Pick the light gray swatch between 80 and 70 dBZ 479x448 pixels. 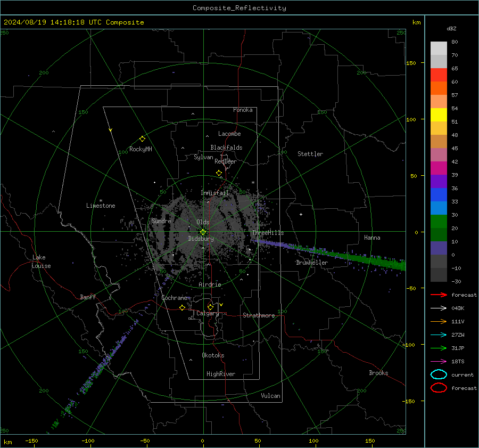coord(439,48)
